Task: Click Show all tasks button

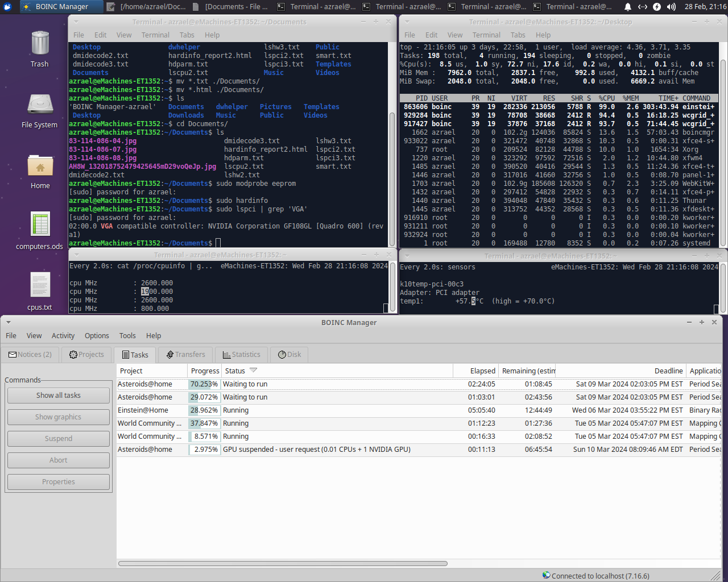Action: tap(59, 396)
